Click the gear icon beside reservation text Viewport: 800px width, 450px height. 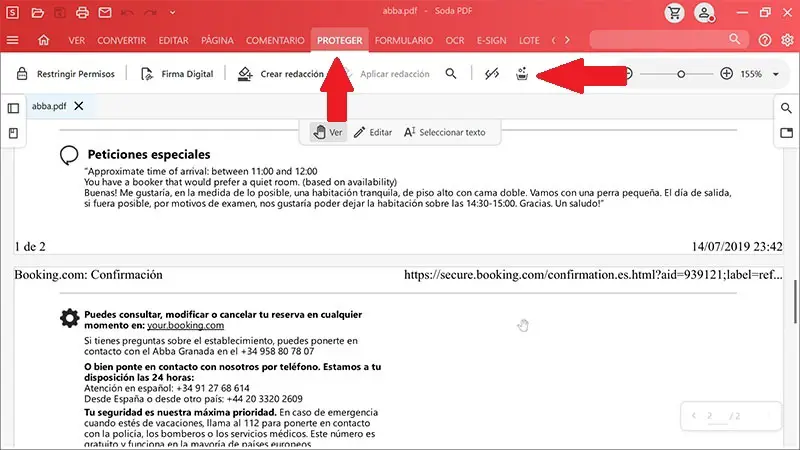coord(69,318)
